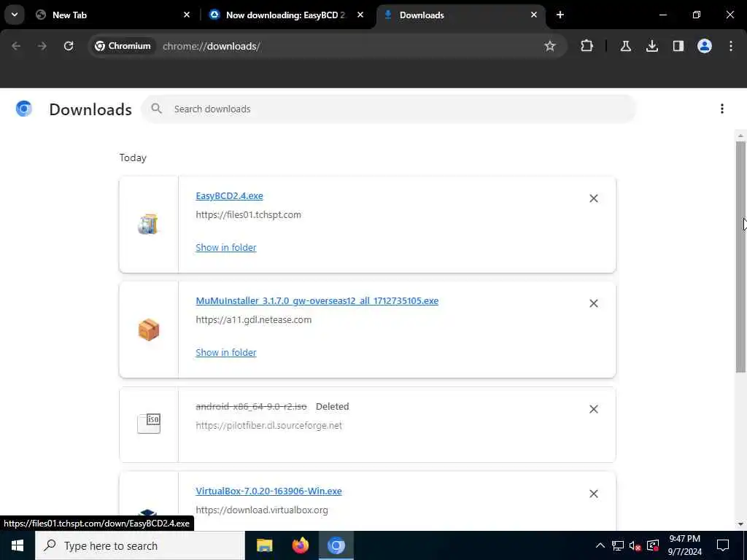Show MuMuInstaller in folder
The image size is (747, 560).
pyautogui.click(x=226, y=353)
